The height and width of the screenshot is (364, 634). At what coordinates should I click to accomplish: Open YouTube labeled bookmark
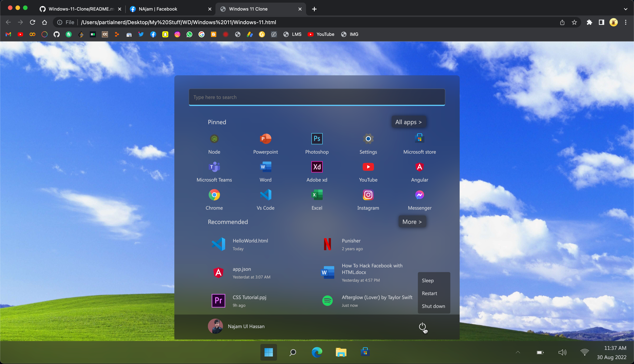point(321,34)
